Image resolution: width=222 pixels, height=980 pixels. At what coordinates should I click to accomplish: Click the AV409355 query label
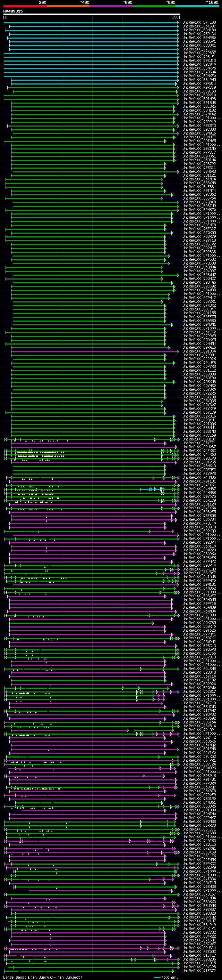coord(13,11)
